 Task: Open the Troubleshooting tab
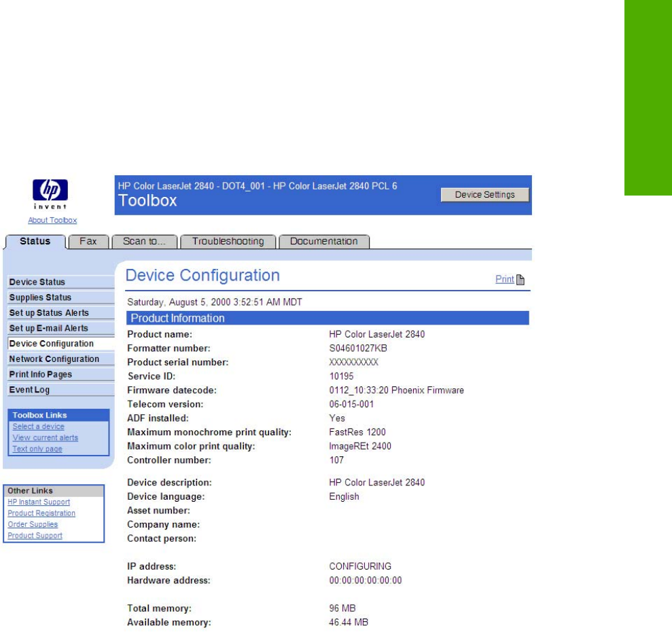[228, 242]
